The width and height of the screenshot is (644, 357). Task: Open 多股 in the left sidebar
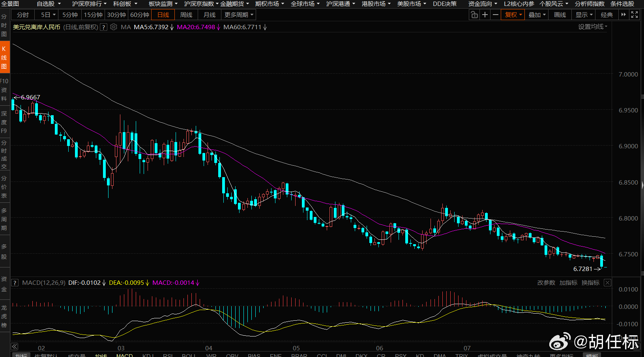tap(4, 252)
